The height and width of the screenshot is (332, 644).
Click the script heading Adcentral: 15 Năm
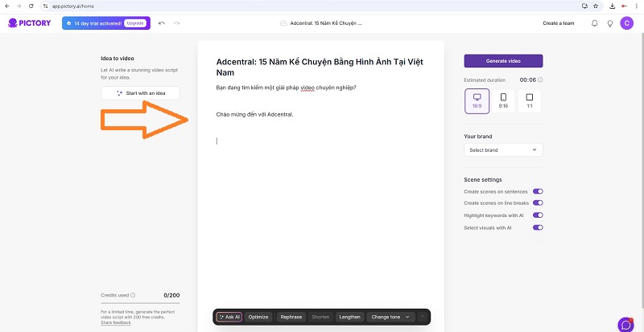(320, 68)
